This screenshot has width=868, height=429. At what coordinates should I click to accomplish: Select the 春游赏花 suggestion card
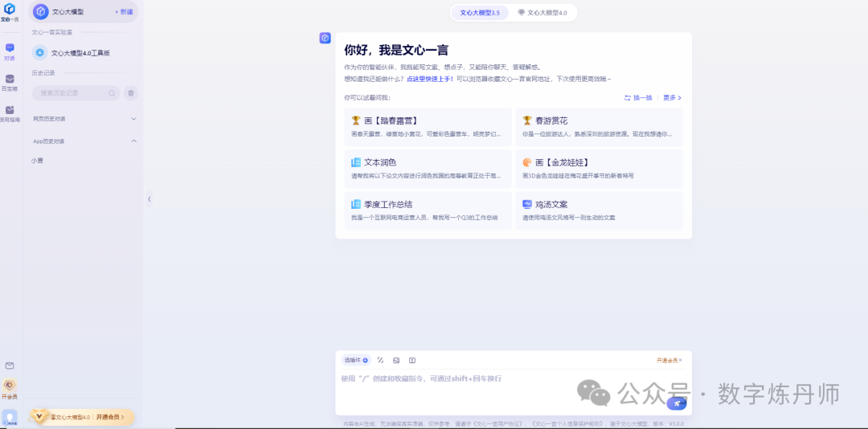click(x=599, y=127)
